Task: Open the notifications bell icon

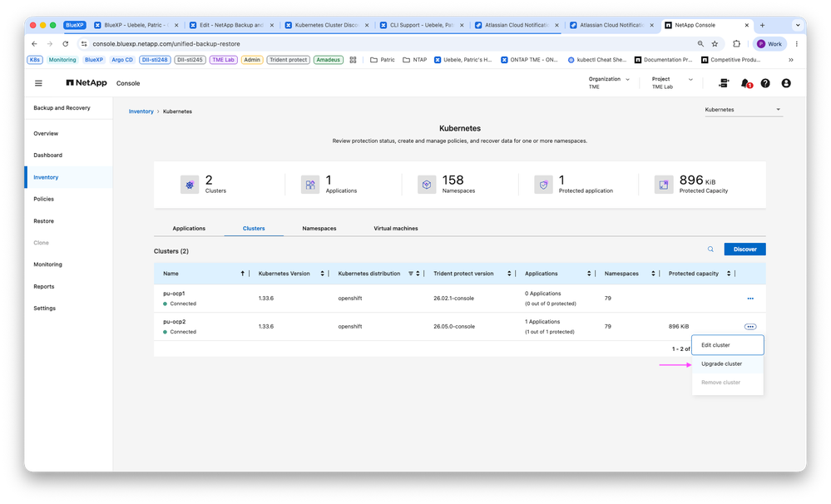Action: [x=745, y=83]
